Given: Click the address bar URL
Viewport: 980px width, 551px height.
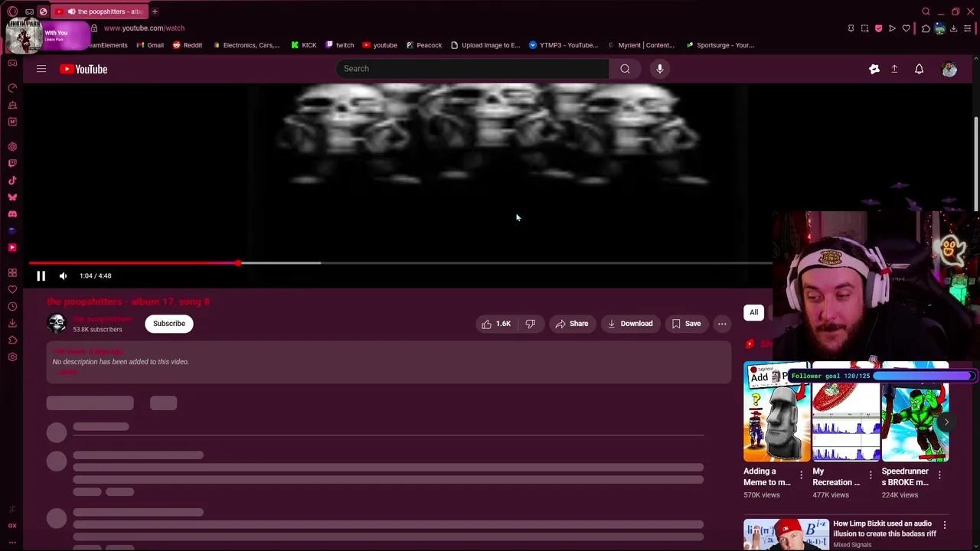Looking at the screenshot, I should point(144,28).
